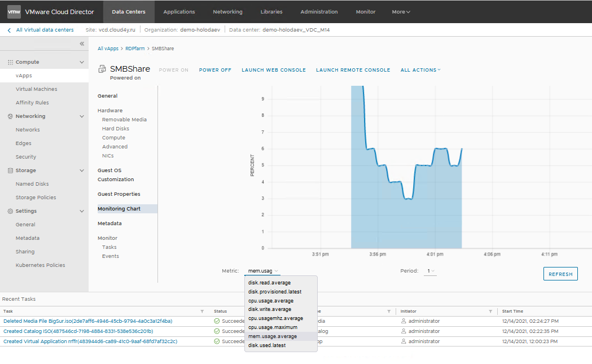Click success check icon for Created Catalog task
The height and width of the screenshot is (364, 592).
pyautogui.click(x=217, y=331)
